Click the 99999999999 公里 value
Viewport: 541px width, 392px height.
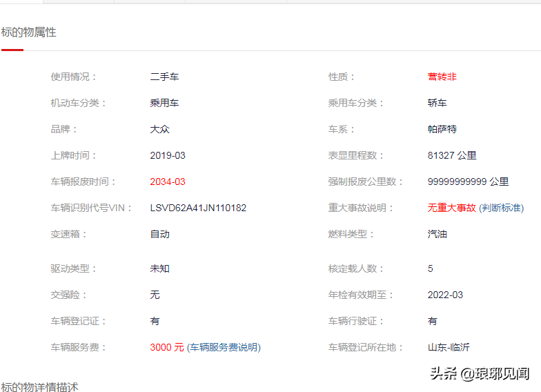(468, 182)
